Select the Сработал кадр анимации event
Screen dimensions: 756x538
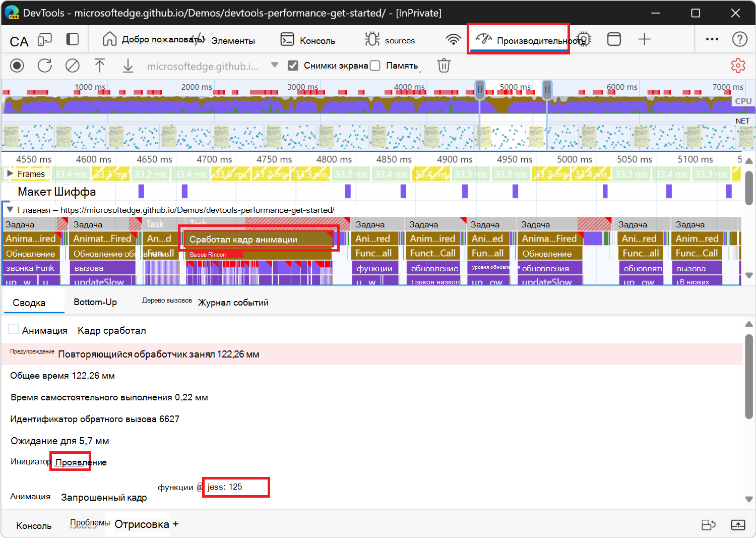pyautogui.click(x=259, y=240)
